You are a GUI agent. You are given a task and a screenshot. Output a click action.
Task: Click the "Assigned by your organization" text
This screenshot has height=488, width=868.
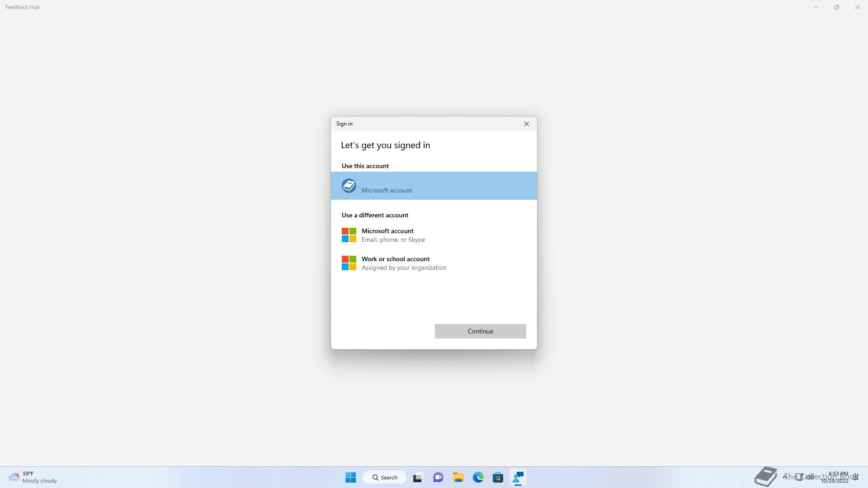(x=404, y=267)
